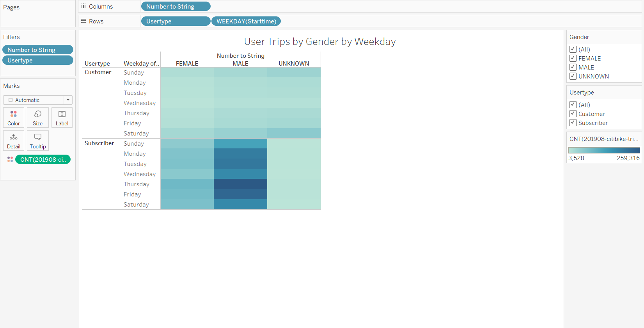Select Wednesday under Customer rows

click(x=140, y=103)
